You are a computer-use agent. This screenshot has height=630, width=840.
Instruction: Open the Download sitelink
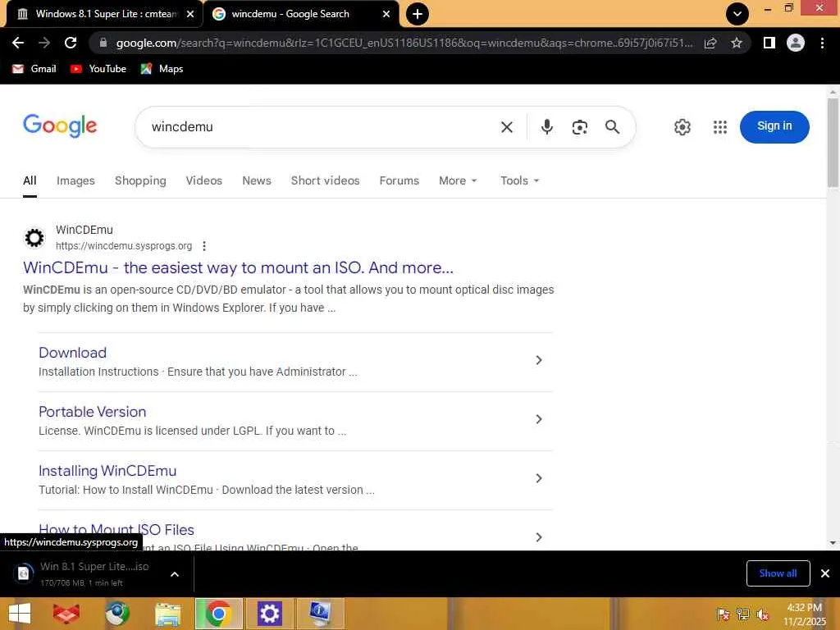pos(72,353)
